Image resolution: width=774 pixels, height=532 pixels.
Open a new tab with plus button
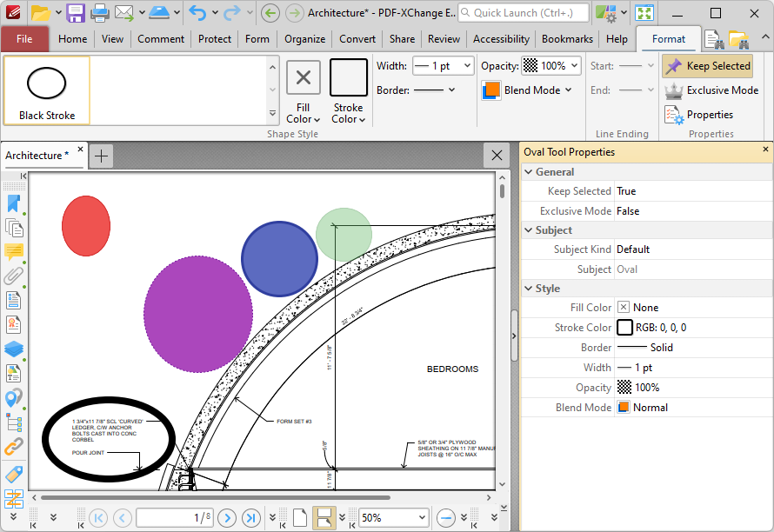tap(101, 156)
